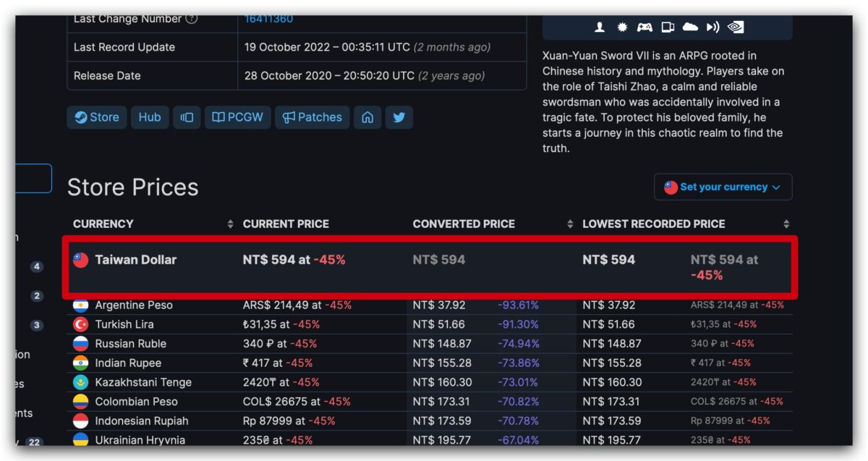Click the -73.86% difference value

point(518,363)
